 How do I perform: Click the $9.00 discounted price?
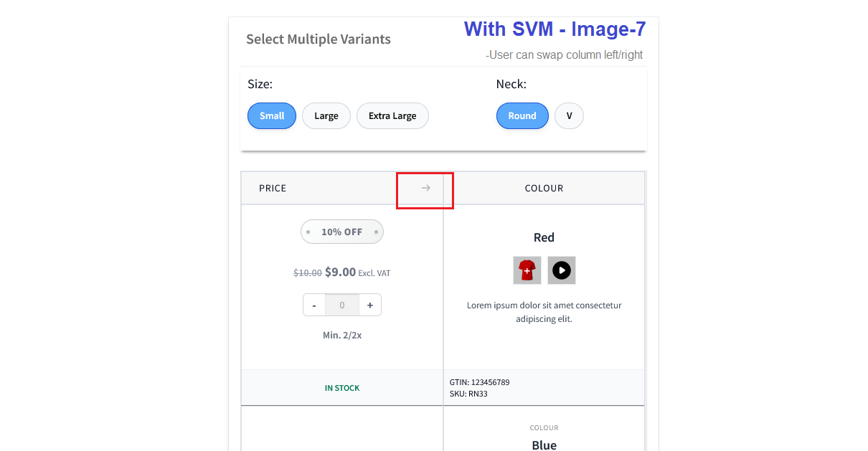(x=340, y=272)
